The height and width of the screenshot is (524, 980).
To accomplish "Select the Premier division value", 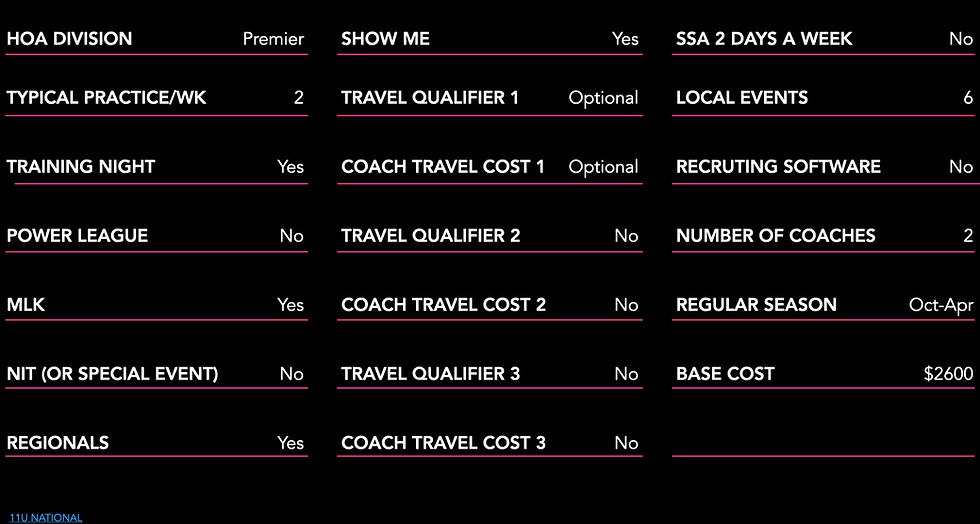I will click(273, 39).
